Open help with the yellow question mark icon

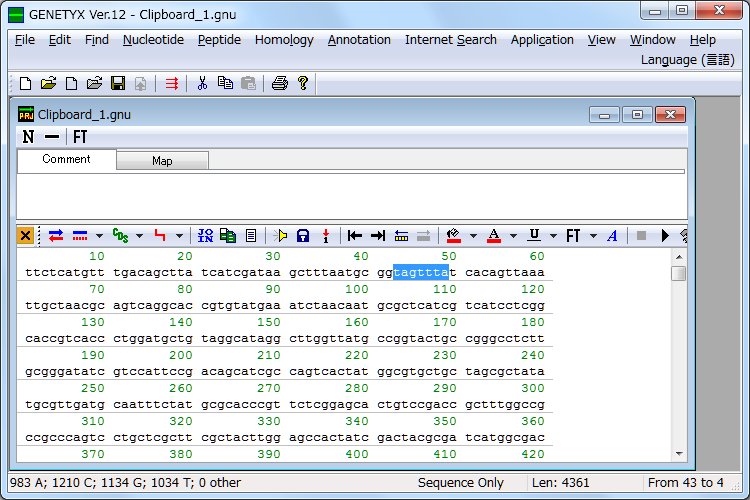click(x=303, y=83)
